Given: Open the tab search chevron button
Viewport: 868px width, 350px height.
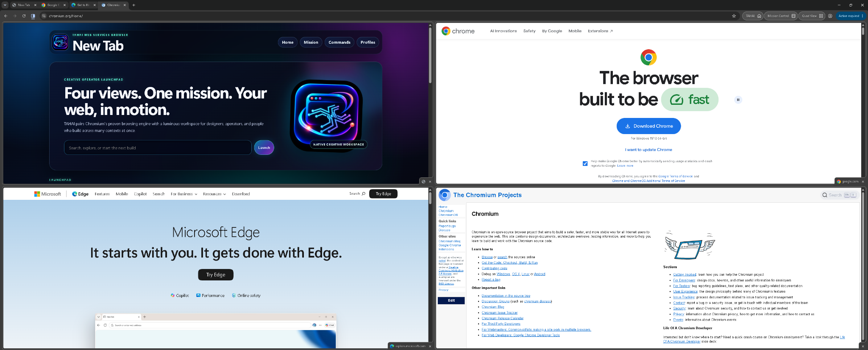Looking at the screenshot, I should point(5,5).
